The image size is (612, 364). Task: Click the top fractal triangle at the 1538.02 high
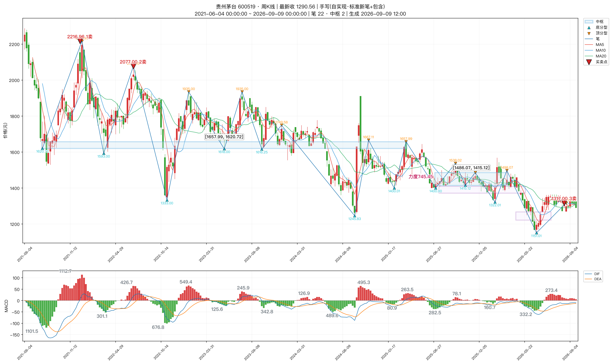455,163
